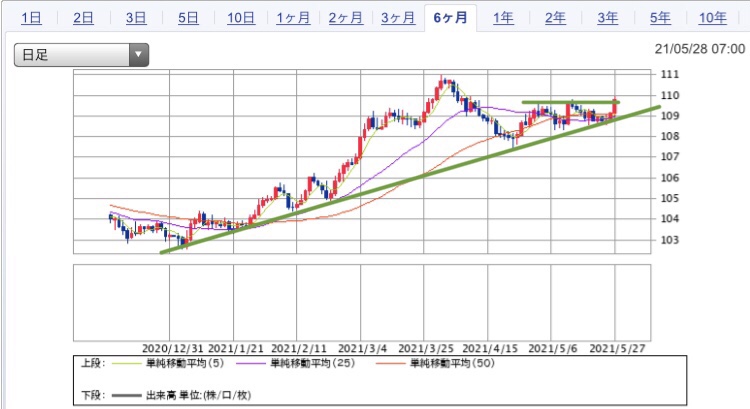Click the 111 price axis label
Viewport: 750px width, 409px height.
670,74
